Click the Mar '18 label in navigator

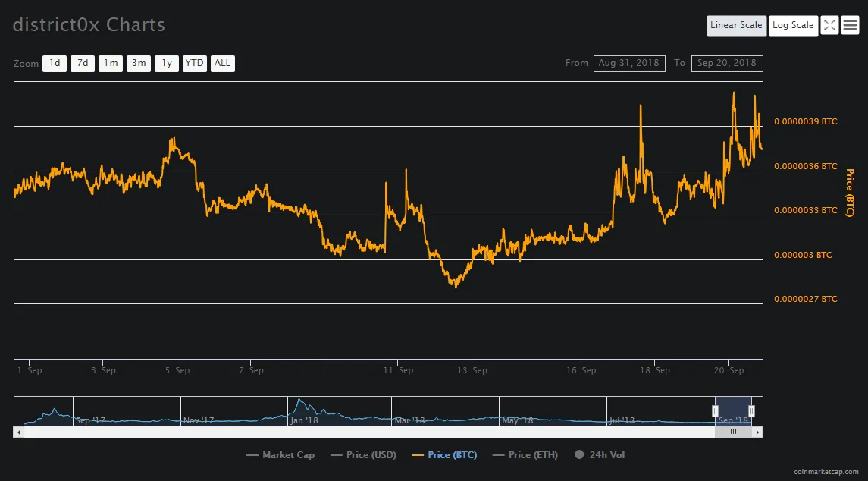point(409,420)
